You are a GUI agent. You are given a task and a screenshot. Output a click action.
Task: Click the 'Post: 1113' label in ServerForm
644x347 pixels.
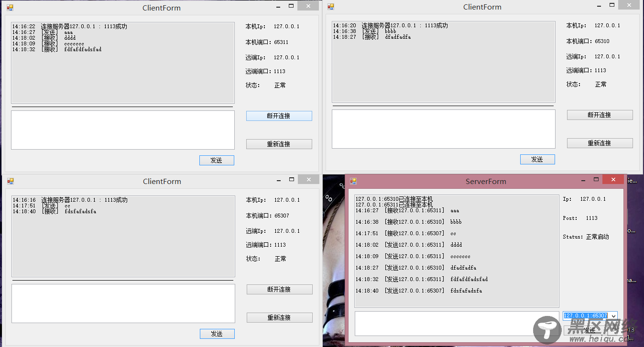[x=580, y=218]
